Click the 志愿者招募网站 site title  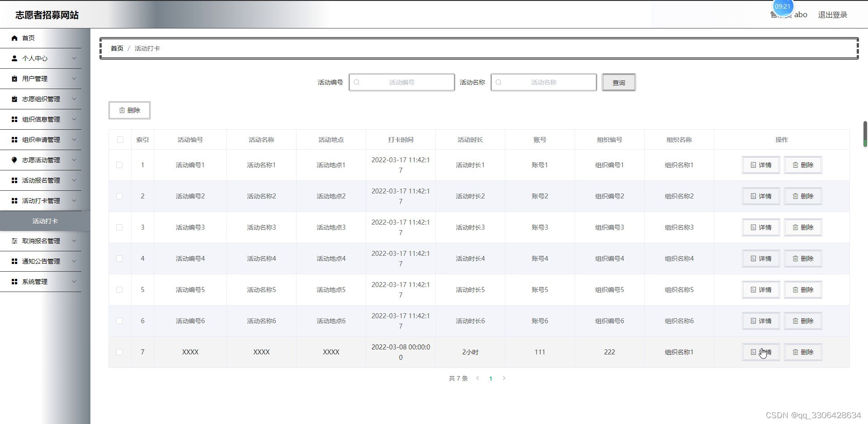(x=47, y=15)
